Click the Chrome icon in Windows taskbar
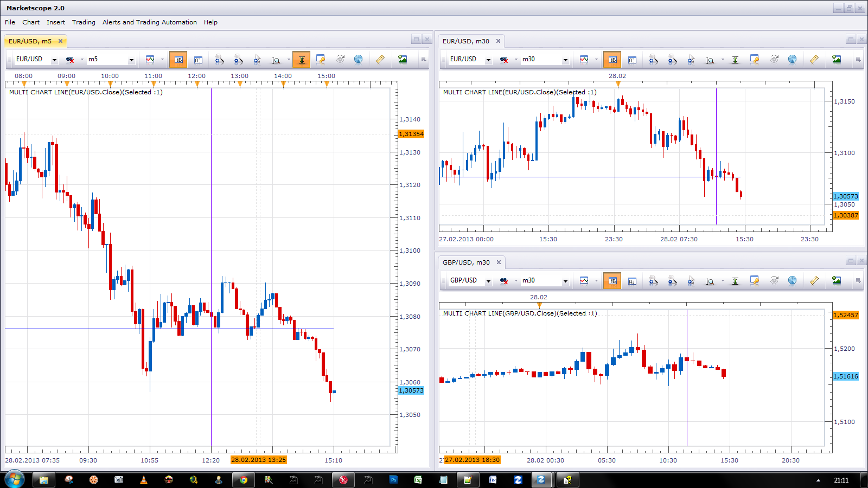Image resolution: width=868 pixels, height=488 pixels. [x=244, y=480]
